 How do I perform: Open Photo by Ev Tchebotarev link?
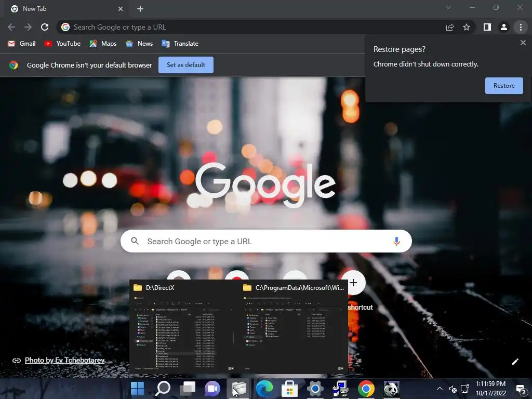pos(64,360)
